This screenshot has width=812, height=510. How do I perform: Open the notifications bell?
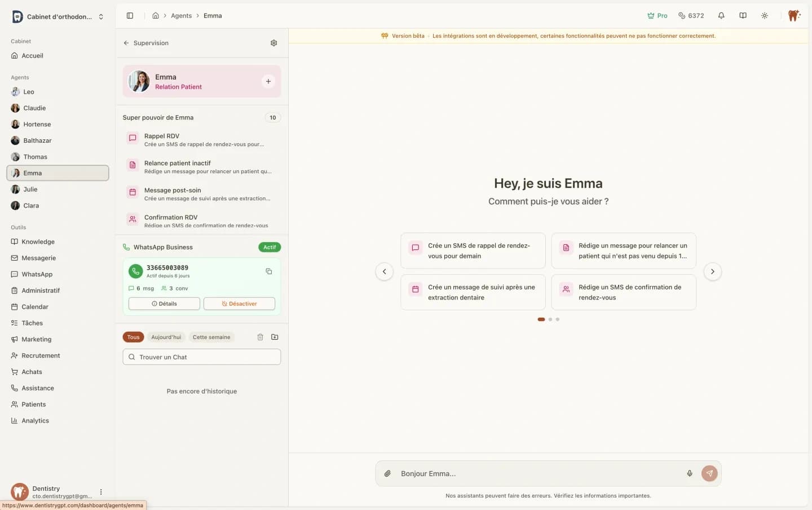(x=721, y=16)
